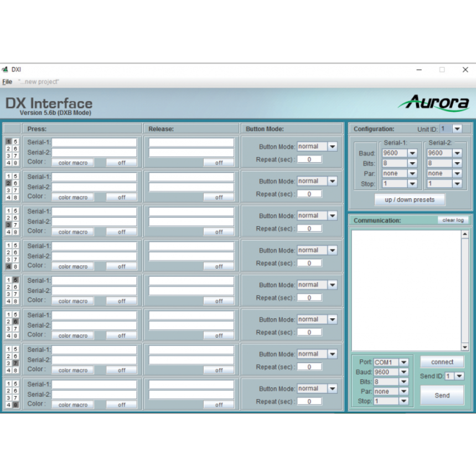476x476 pixels.
Task: Toggle Release color off button in button 1 row
Action: coord(219,163)
